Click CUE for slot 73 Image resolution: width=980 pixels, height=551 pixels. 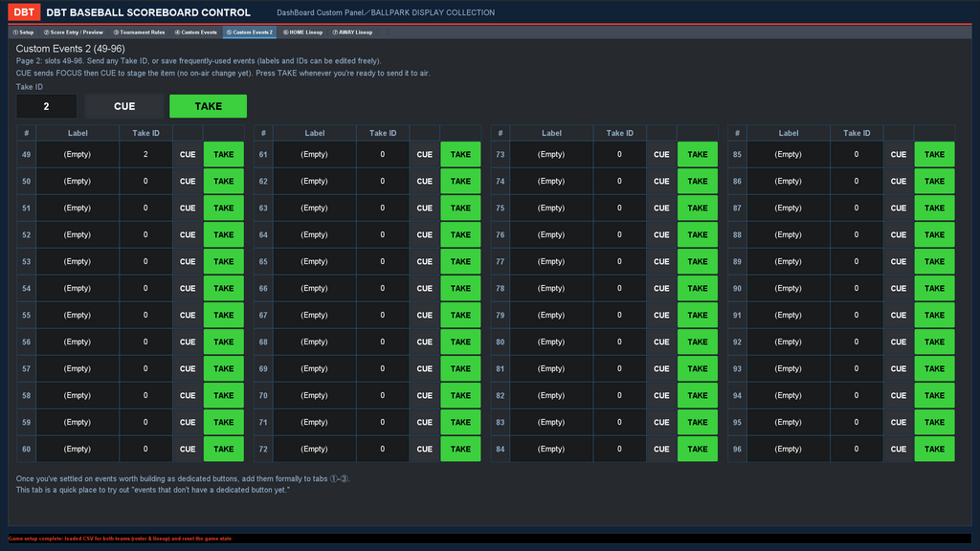tap(661, 154)
